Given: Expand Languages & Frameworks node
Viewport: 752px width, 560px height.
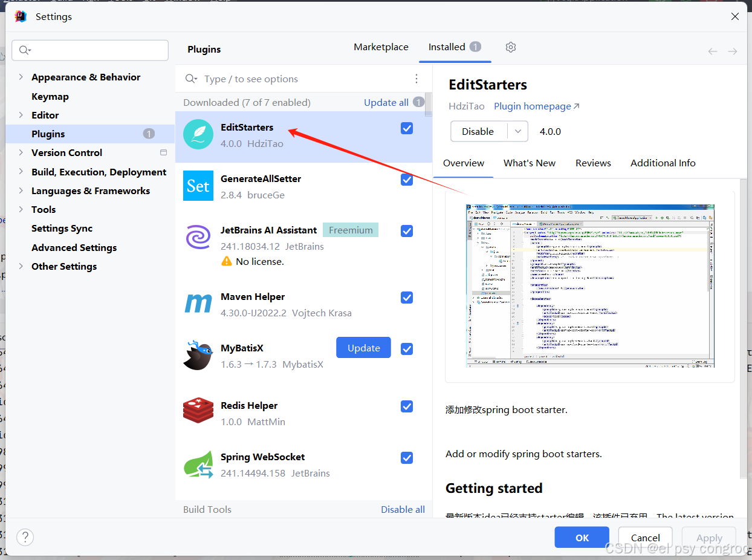Looking at the screenshot, I should 21,190.
